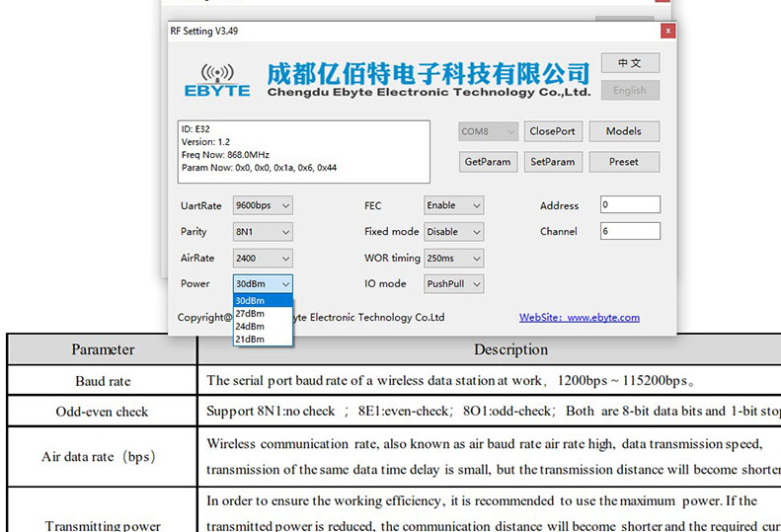Click GetParam to read parameters
This screenshot has height=532, width=781.
pyautogui.click(x=488, y=162)
